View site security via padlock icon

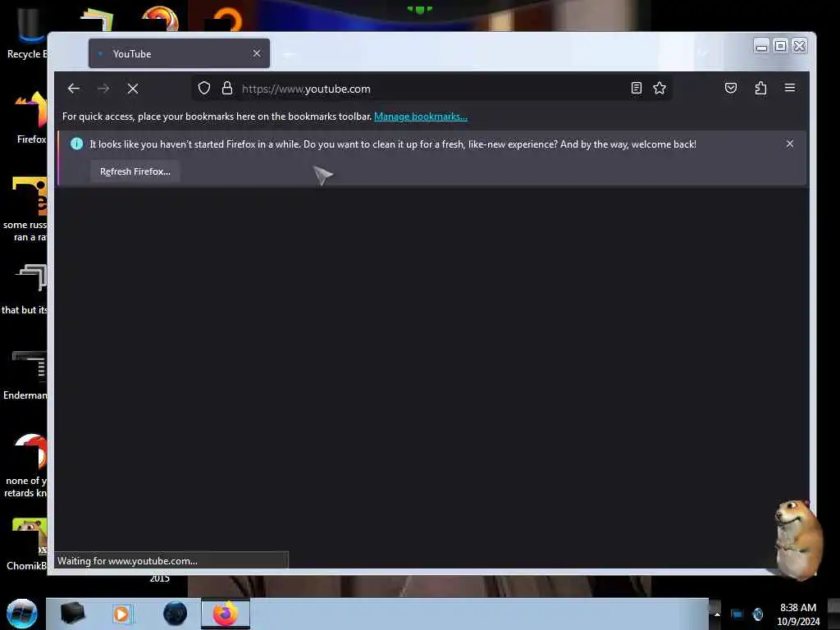point(227,88)
